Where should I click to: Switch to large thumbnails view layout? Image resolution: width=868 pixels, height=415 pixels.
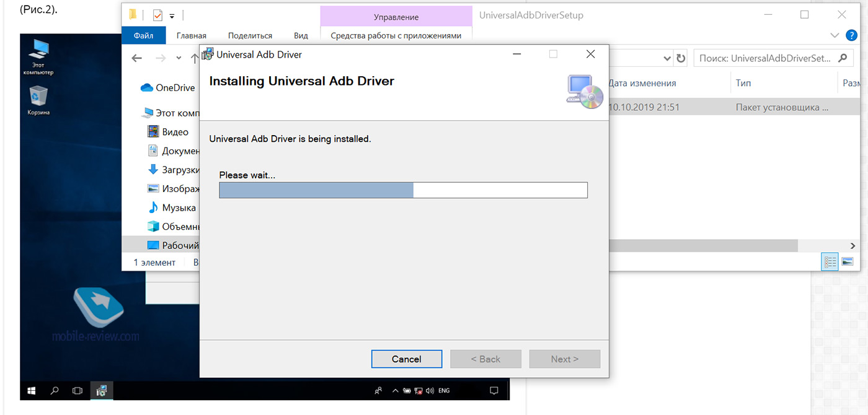(848, 261)
